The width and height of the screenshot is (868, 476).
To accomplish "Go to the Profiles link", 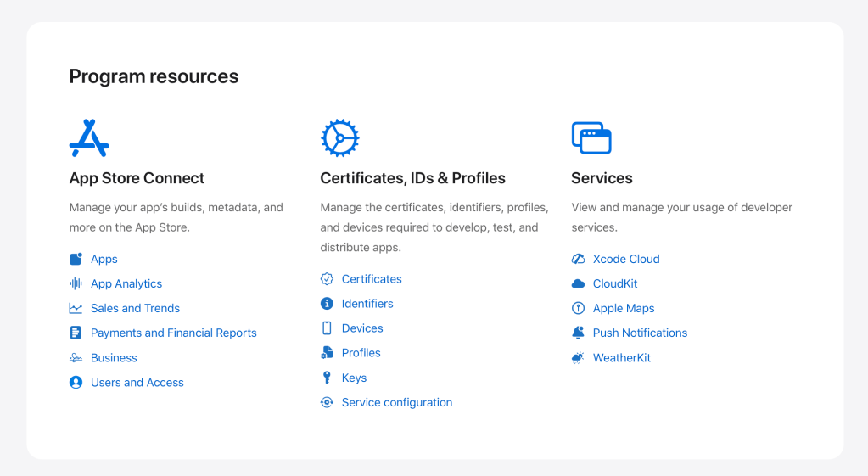I will [361, 353].
